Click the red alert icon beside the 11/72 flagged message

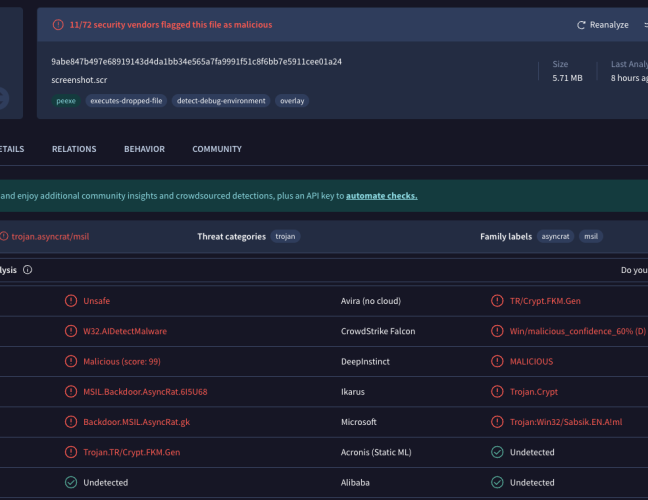tap(59, 25)
